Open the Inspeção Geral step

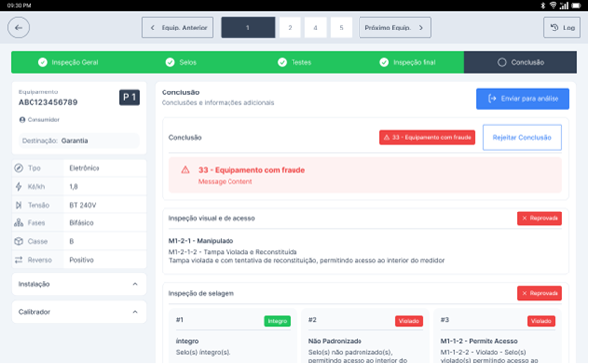tap(68, 62)
